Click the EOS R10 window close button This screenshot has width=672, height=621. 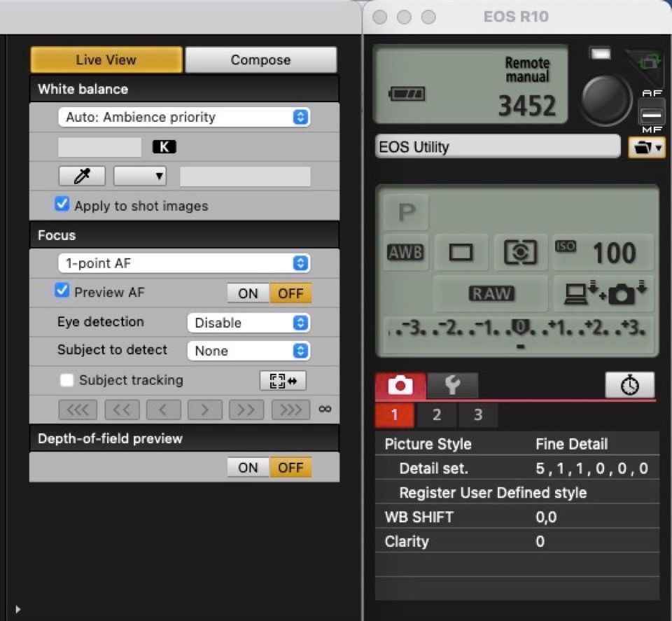point(379,17)
